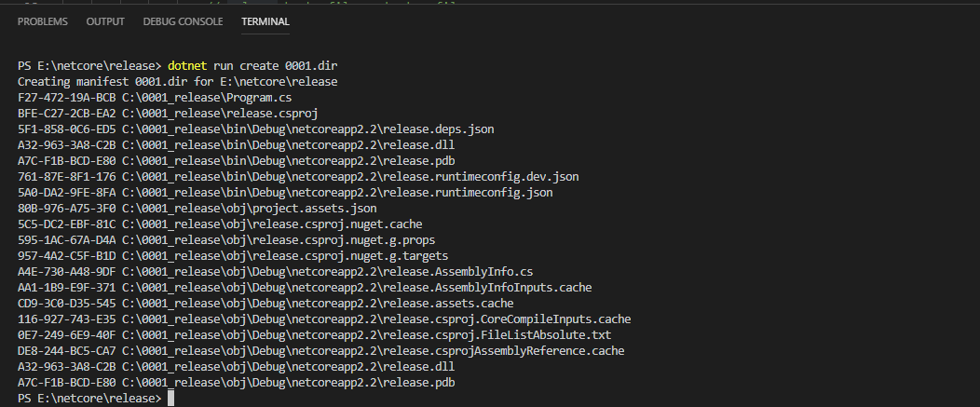Activate the TERMINAL tab

(x=265, y=21)
